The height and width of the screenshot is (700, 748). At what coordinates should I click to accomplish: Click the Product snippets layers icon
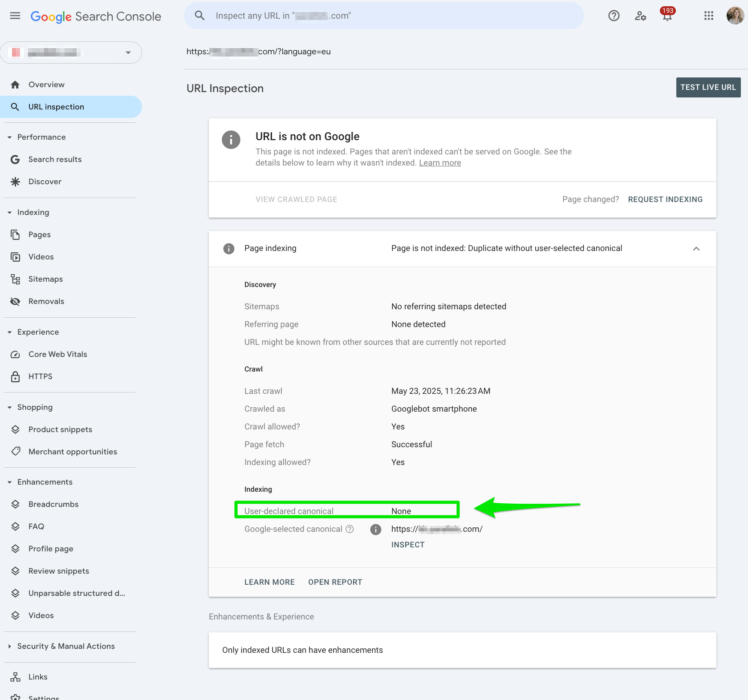coord(15,429)
